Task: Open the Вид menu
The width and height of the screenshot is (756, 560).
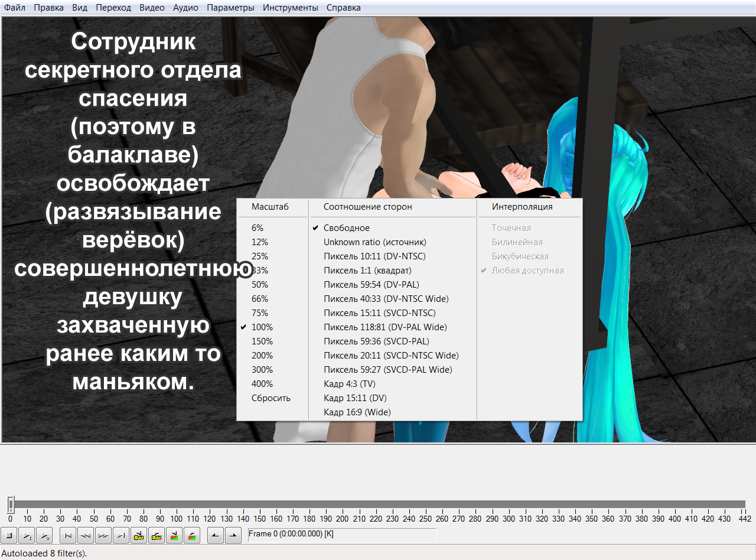Action: [x=80, y=8]
